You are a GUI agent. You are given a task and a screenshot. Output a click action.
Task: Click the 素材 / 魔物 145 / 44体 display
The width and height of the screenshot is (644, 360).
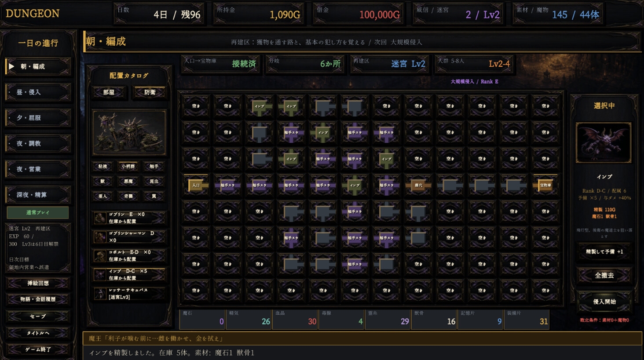[558, 14]
